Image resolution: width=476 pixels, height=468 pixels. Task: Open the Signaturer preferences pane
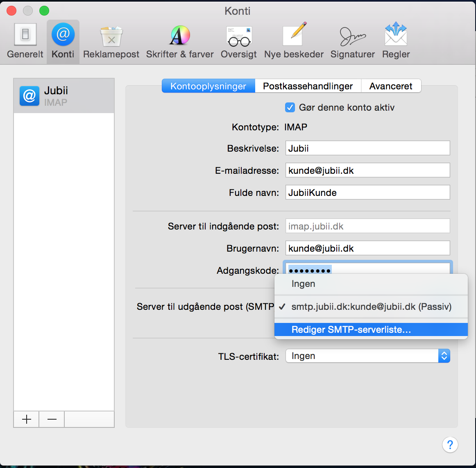pyautogui.click(x=352, y=41)
